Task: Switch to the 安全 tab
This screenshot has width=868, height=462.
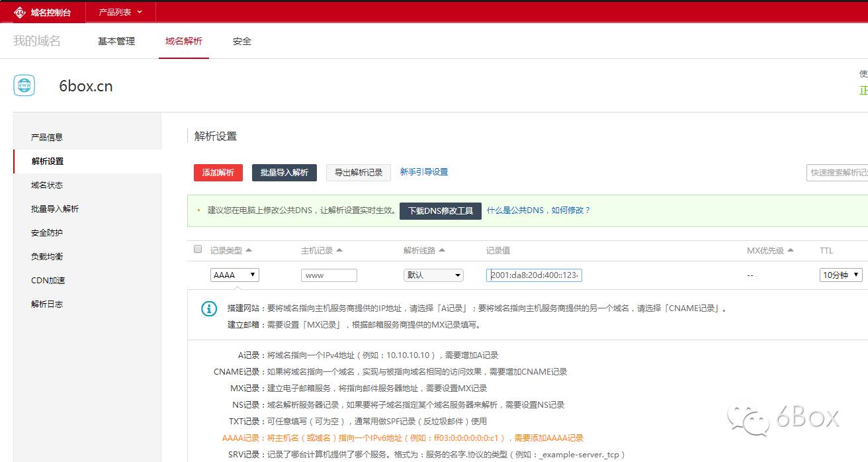Action: [x=242, y=40]
